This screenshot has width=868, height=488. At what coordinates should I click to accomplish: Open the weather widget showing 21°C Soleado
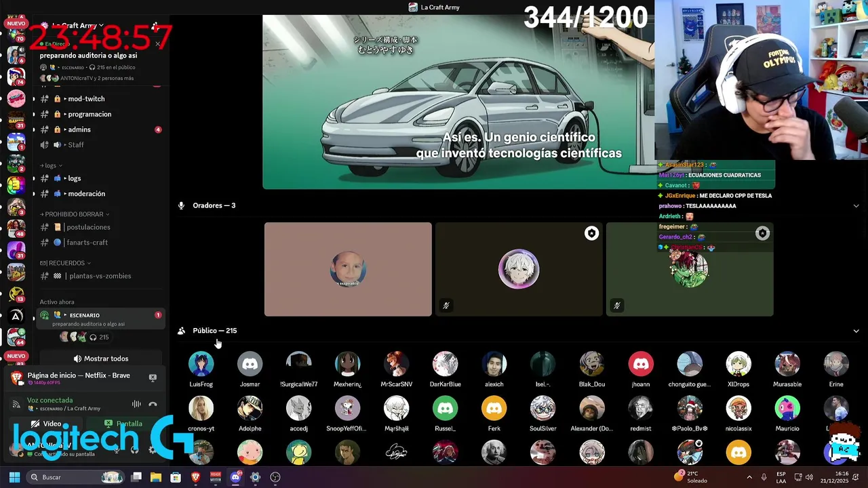(690, 477)
